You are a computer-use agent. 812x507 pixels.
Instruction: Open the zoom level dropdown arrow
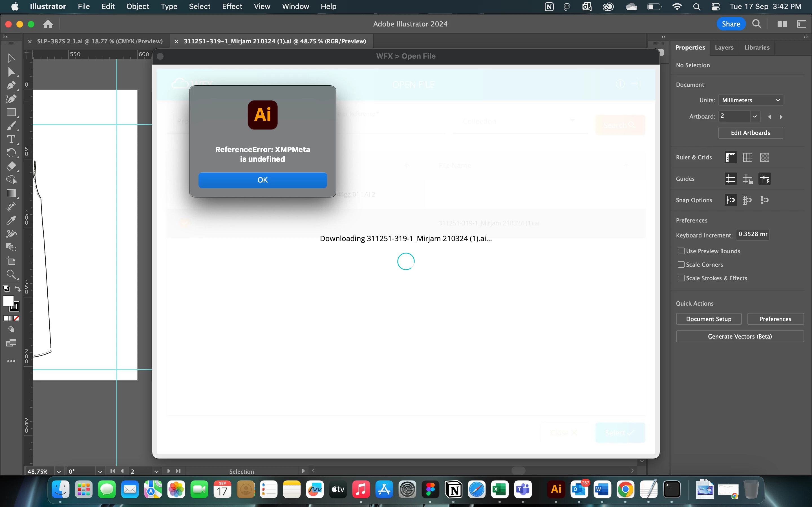pos(59,472)
